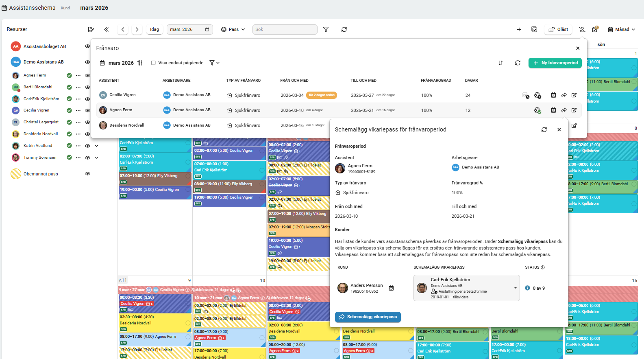Check the Visa endast pågående checkbox
Screen dimensions: 644x359
point(153,63)
